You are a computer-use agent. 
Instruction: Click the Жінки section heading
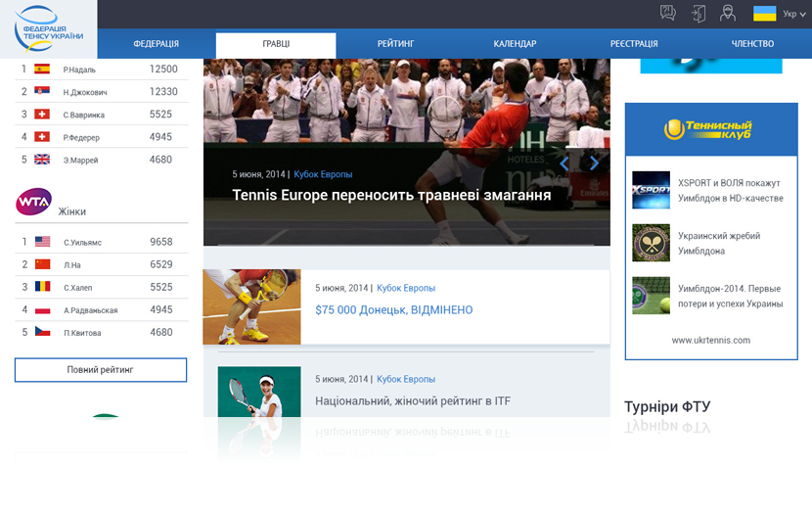[72, 211]
